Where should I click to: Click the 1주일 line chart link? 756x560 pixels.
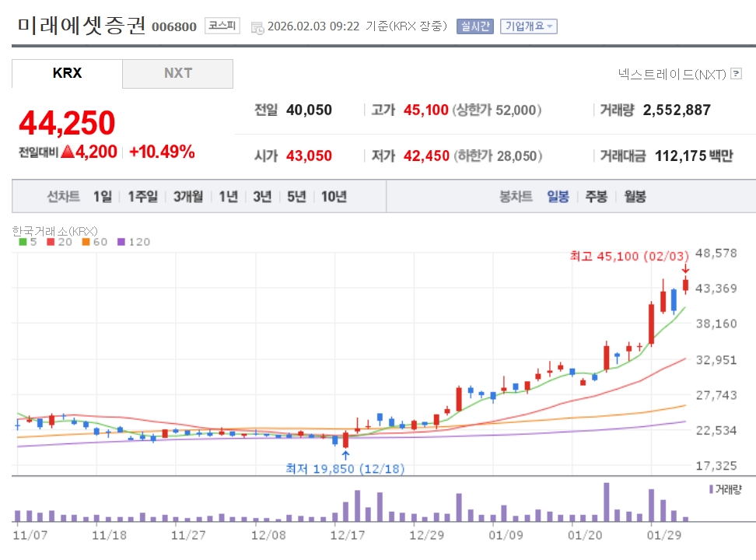coord(143,196)
